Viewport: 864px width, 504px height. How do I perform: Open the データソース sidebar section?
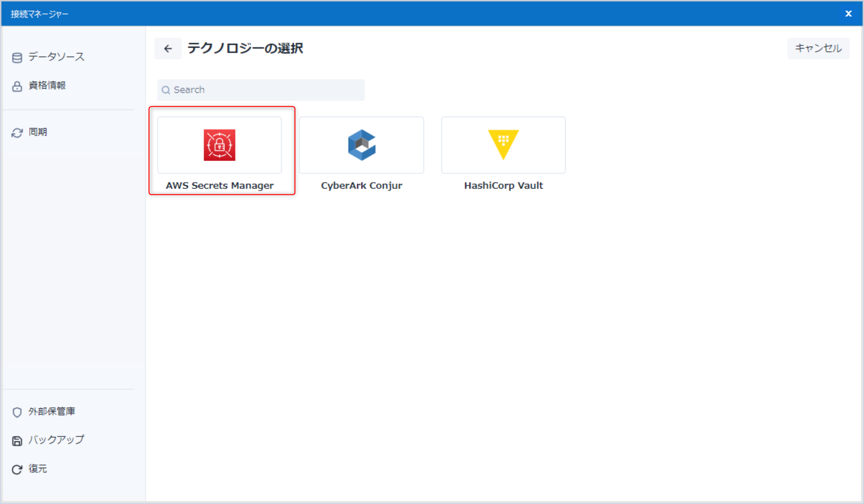56,57
